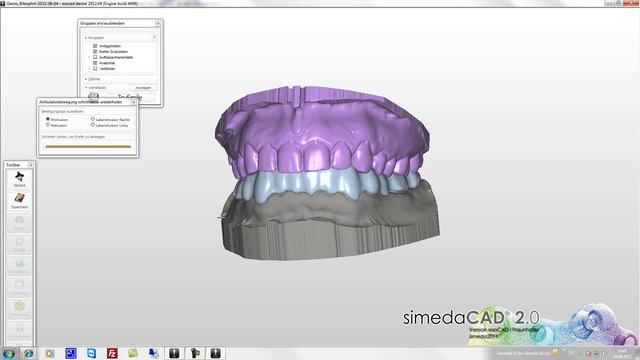Click the greyed-out yellow round tool in Toolbar

click(x=19, y=309)
